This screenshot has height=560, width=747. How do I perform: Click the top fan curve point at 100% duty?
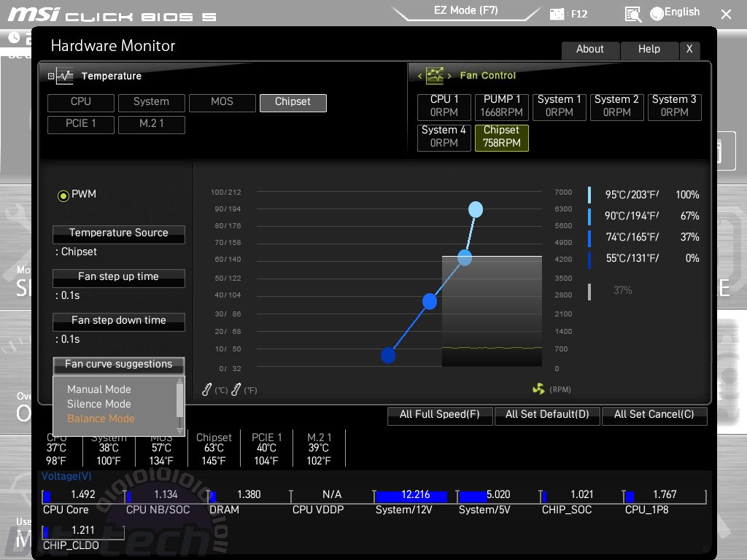click(476, 209)
